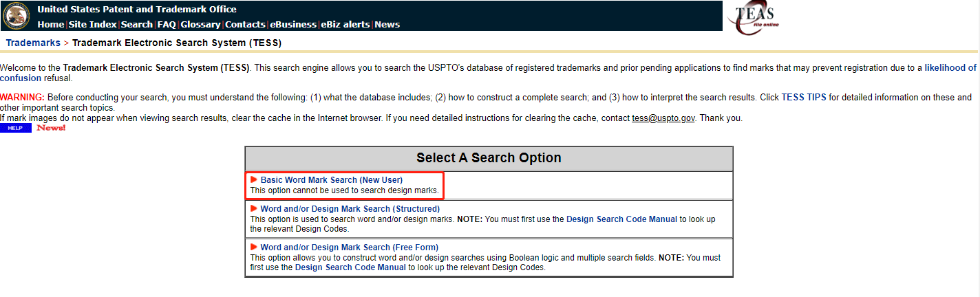This screenshot has height=297, width=980.
Task: Click the USPTO seal logo
Action: click(17, 16)
